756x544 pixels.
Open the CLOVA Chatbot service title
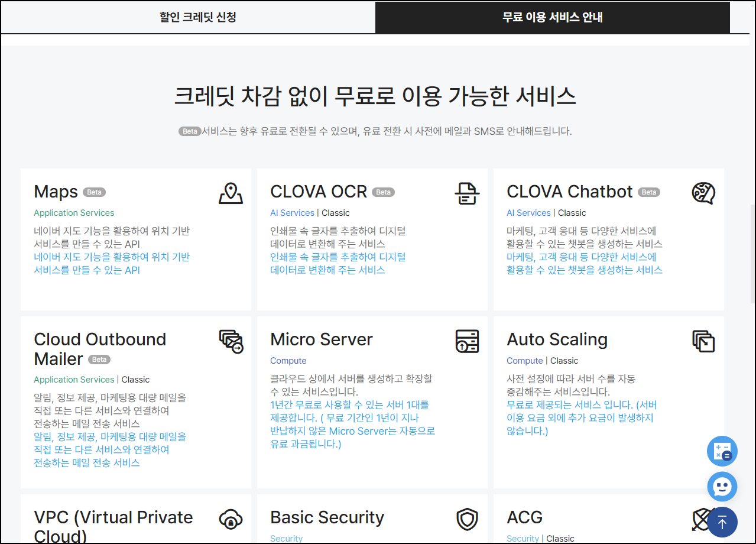point(570,192)
